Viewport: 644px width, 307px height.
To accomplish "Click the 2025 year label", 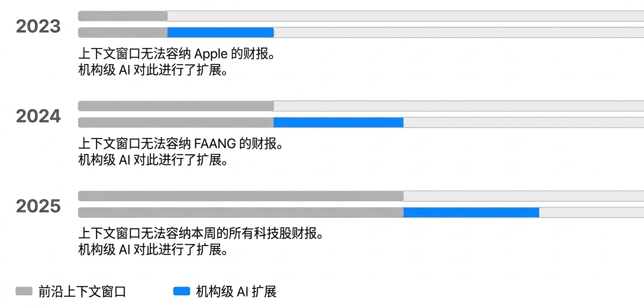I will pyautogui.click(x=38, y=207).
